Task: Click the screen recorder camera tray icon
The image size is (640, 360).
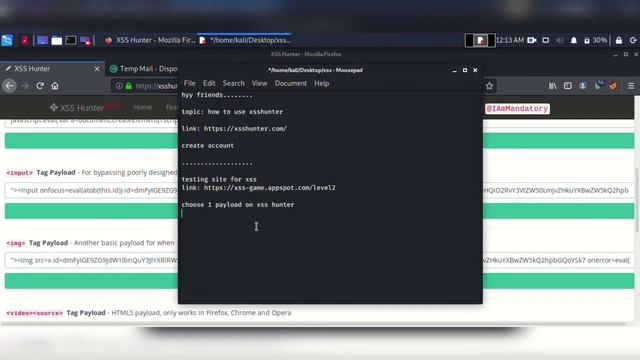Action: (531, 40)
